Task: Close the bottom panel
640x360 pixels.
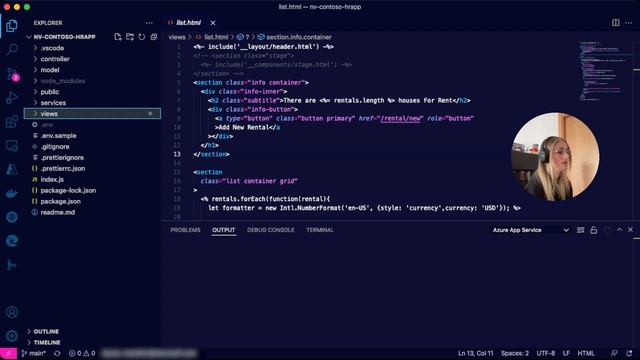Action: pos(631,230)
